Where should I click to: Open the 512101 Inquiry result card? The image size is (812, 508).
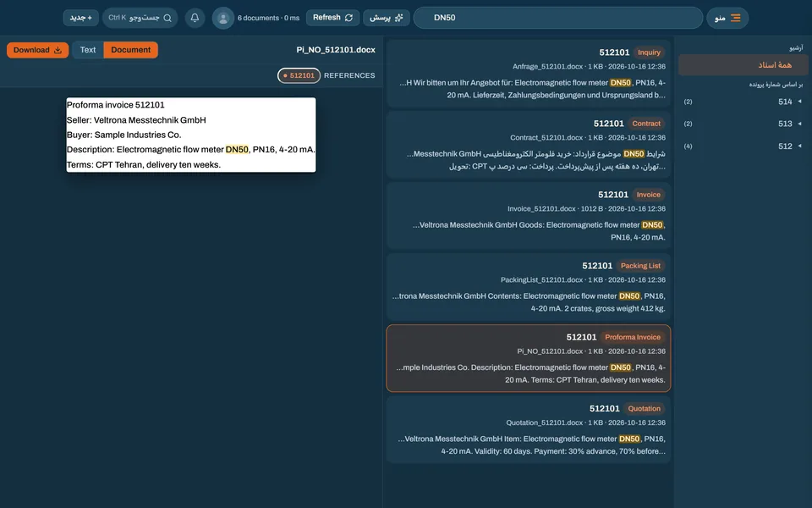(528, 73)
